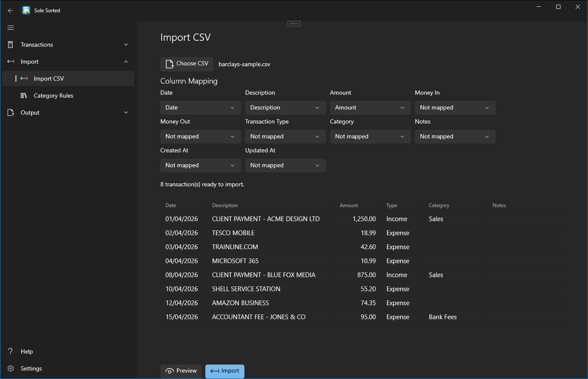Click the Help question mark icon

click(11, 351)
